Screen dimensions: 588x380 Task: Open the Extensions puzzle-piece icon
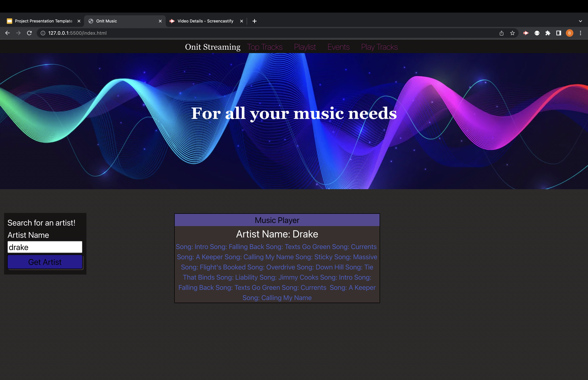[x=548, y=33]
